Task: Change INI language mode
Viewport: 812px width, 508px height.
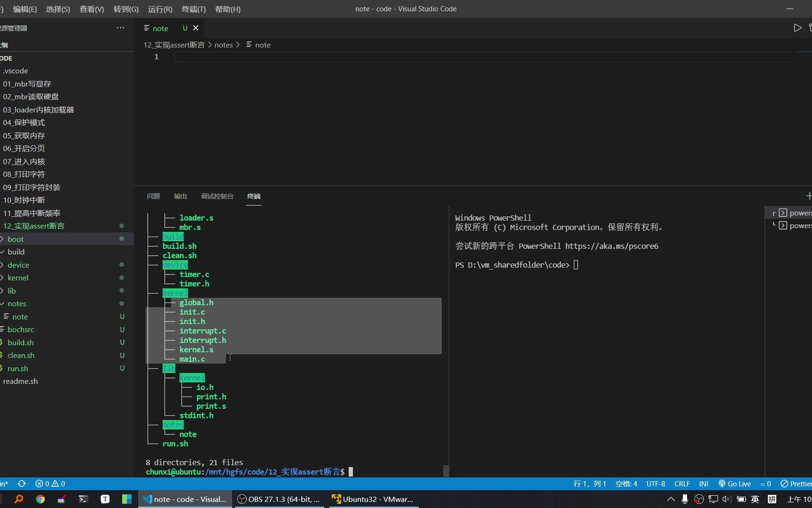Action: coord(703,484)
